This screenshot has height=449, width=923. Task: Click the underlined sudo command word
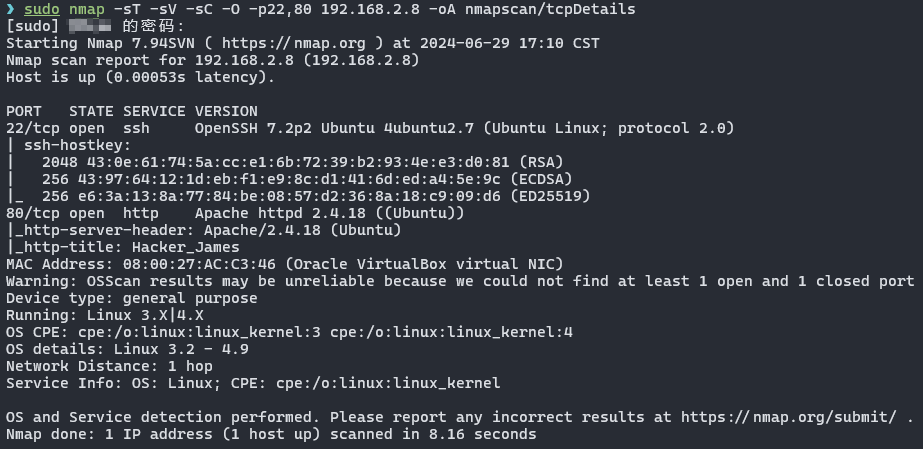click(42, 10)
